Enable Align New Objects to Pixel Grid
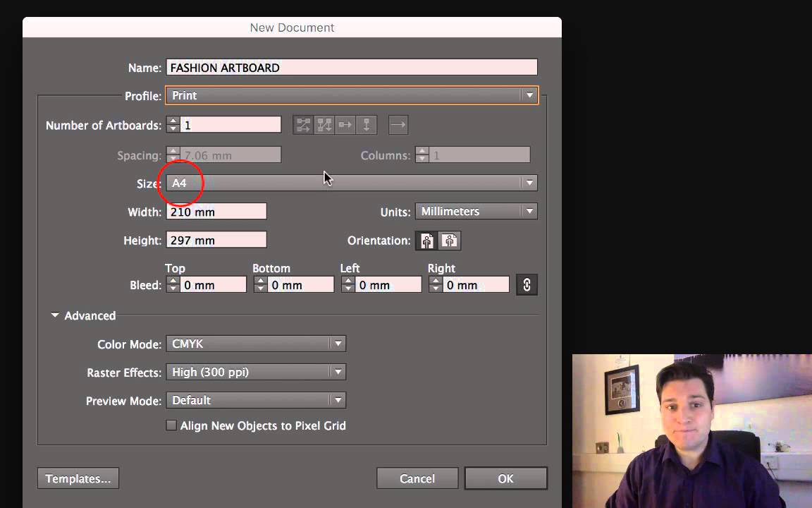Screen dimensions: 812x508 tap(171, 425)
